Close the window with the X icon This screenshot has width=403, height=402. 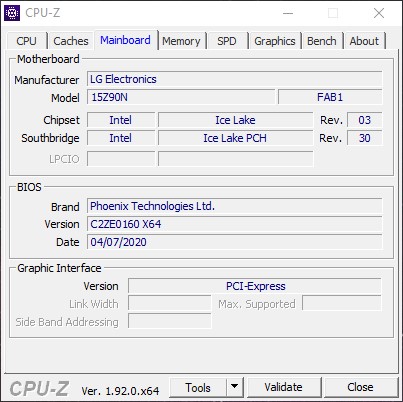click(379, 13)
